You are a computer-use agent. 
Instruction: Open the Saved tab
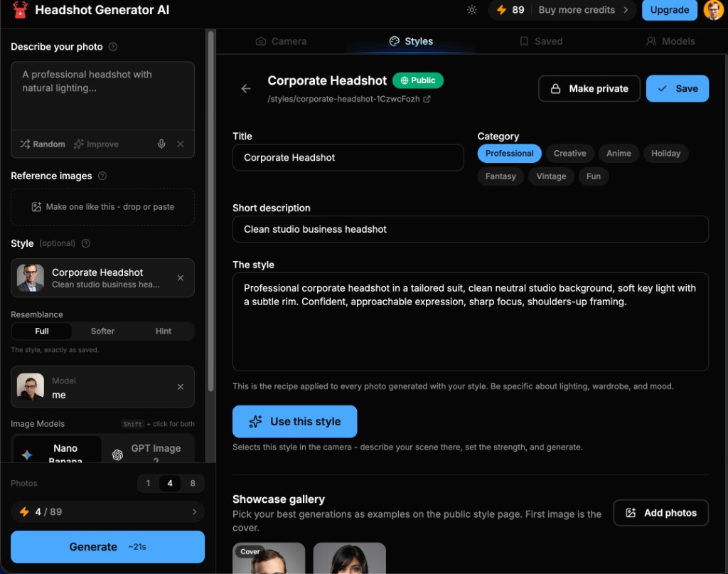click(541, 41)
